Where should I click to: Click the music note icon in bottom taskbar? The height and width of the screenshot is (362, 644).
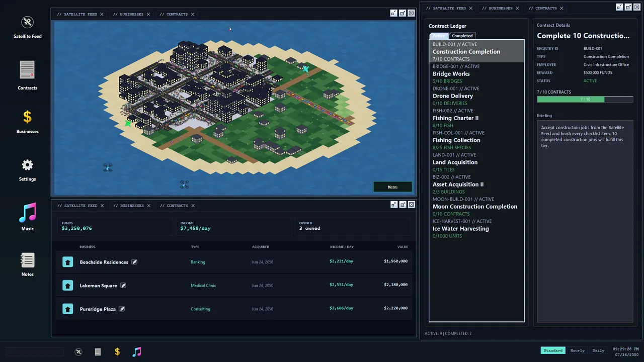pos(136,352)
